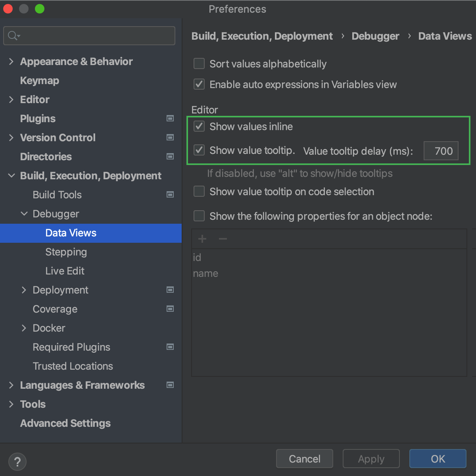Disable Show values inline

[199, 126]
